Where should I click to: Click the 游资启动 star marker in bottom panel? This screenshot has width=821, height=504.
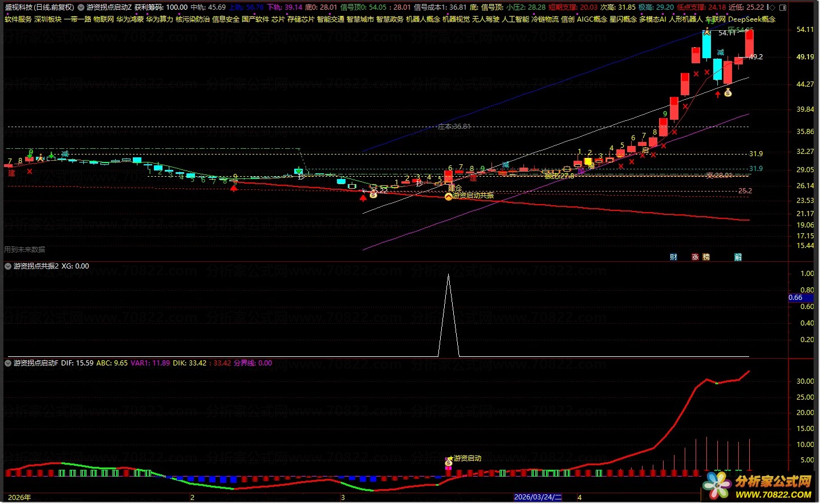tap(450, 458)
